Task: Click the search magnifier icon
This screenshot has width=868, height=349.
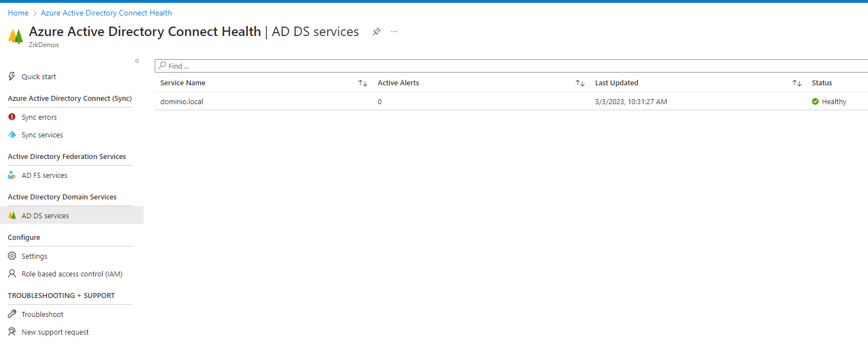Action: (163, 66)
